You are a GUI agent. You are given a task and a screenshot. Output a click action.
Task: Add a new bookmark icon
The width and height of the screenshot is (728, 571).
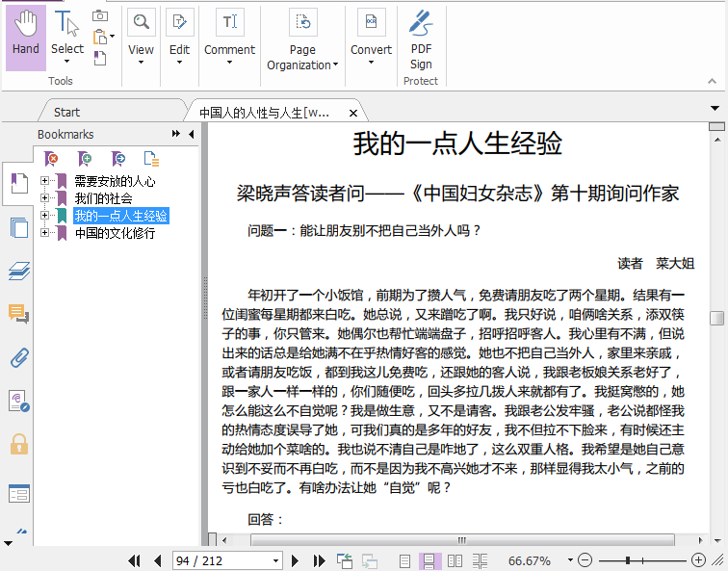coord(85,159)
